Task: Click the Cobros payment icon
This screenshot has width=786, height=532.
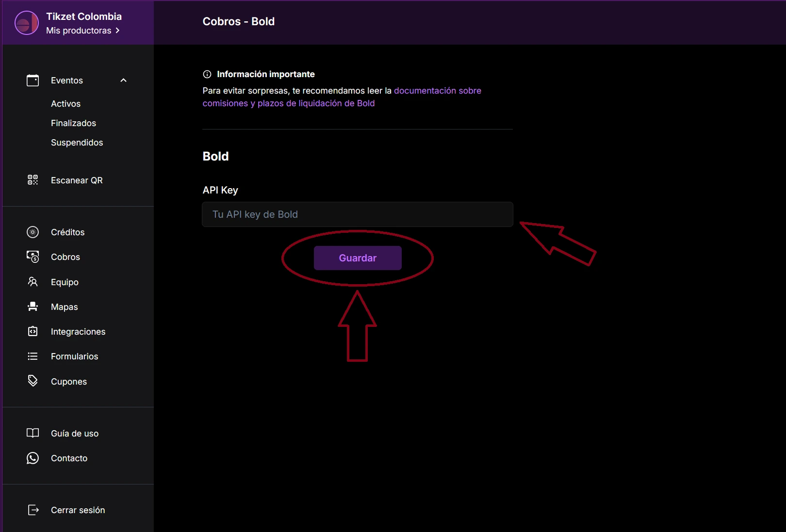Action: [x=33, y=257]
